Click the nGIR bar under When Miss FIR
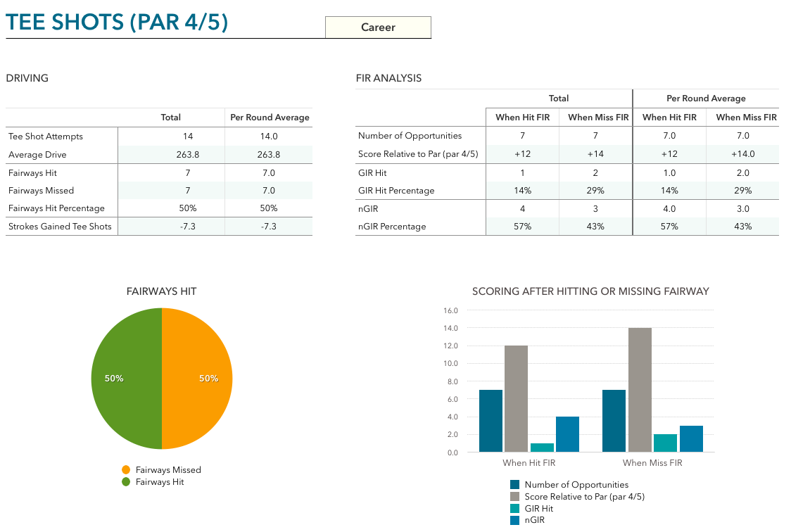This screenshot has width=791, height=532. pos(691,438)
